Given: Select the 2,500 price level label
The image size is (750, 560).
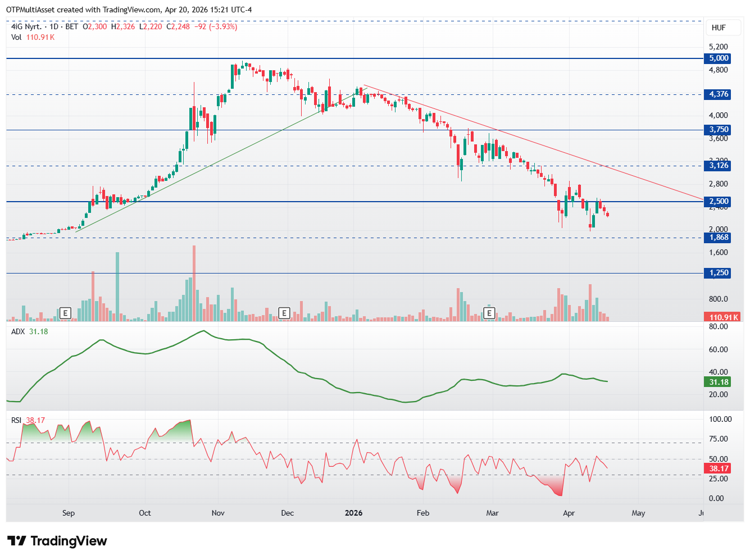Looking at the screenshot, I should (719, 202).
